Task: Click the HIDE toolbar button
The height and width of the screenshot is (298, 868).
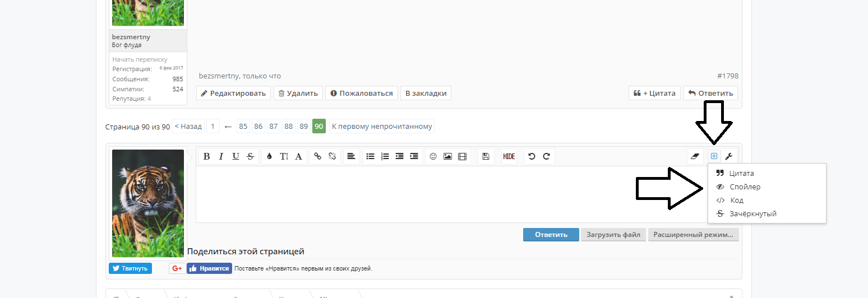Action: click(509, 157)
